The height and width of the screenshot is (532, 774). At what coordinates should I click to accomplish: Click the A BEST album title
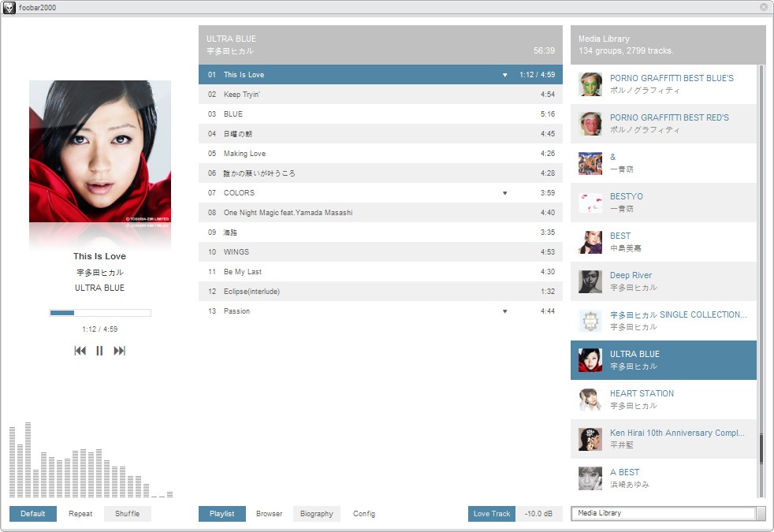pos(624,472)
